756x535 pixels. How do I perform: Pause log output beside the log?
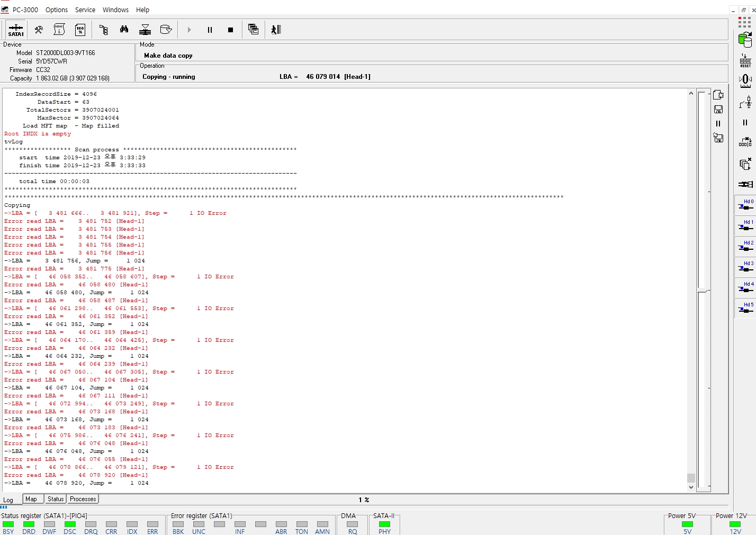point(718,123)
